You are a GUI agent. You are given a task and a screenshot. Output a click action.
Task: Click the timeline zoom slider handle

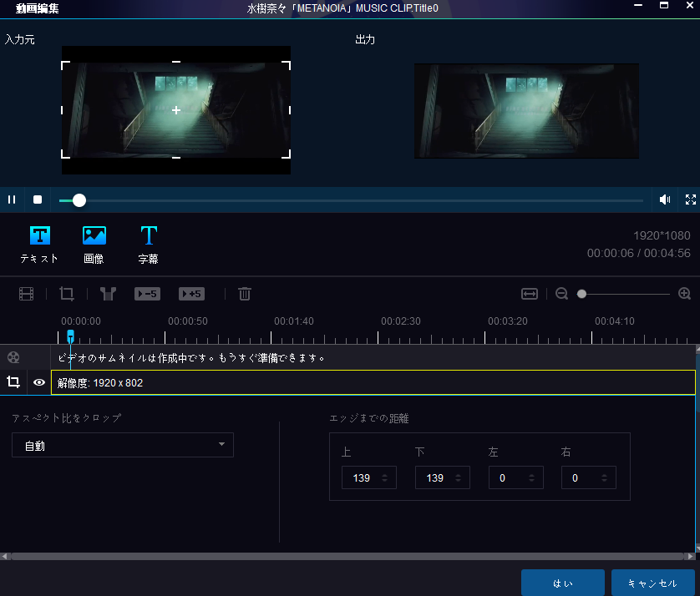tap(581, 294)
